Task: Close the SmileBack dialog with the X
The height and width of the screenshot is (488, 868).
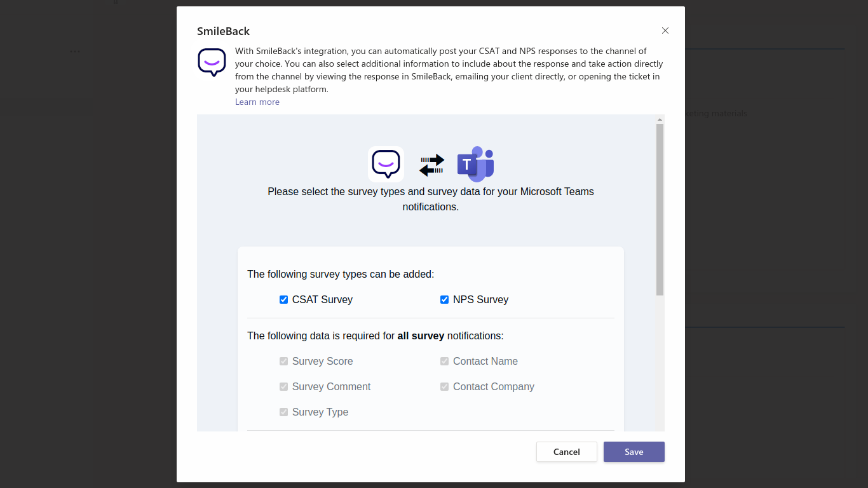Action: (x=665, y=30)
